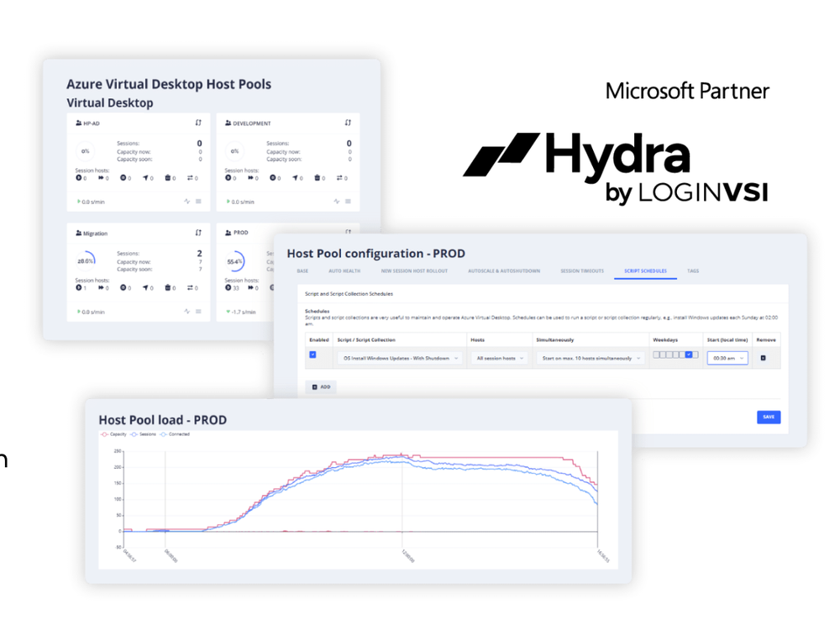
Task: Switch to the BASE tab
Action: coord(302,271)
